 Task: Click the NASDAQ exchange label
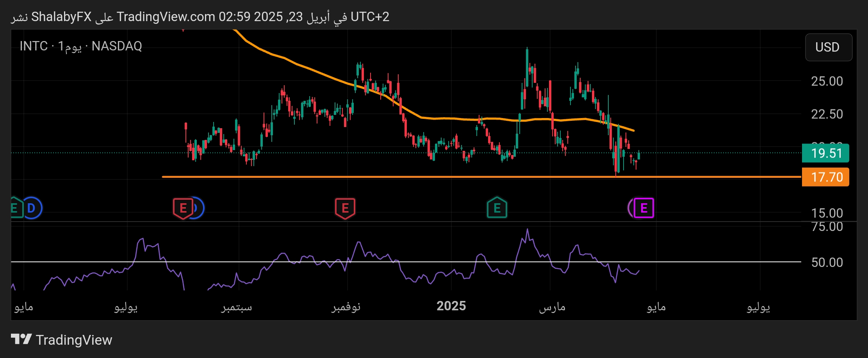[117, 46]
